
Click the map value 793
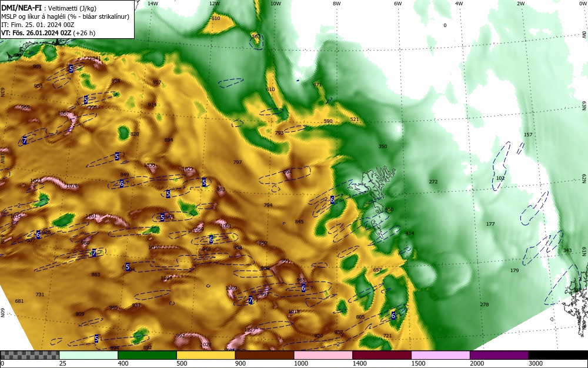tap(279, 133)
